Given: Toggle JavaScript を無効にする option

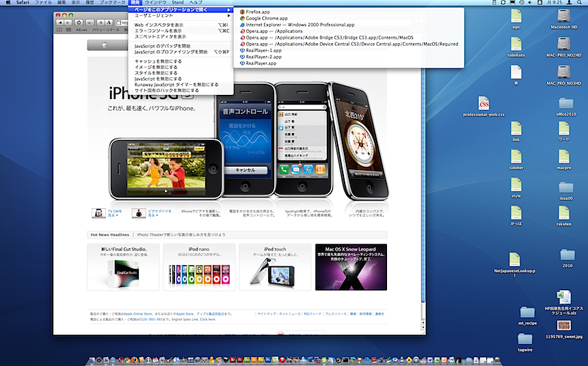Looking at the screenshot, I should 181,79.
